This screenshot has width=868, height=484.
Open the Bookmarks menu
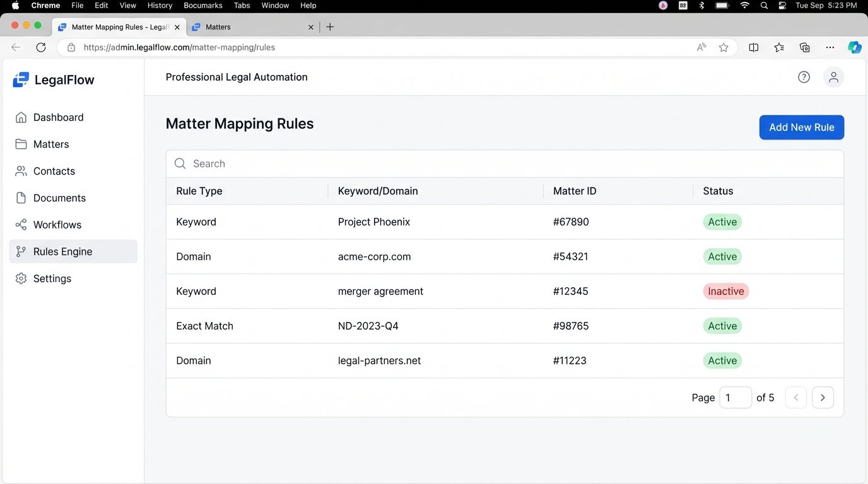click(202, 5)
